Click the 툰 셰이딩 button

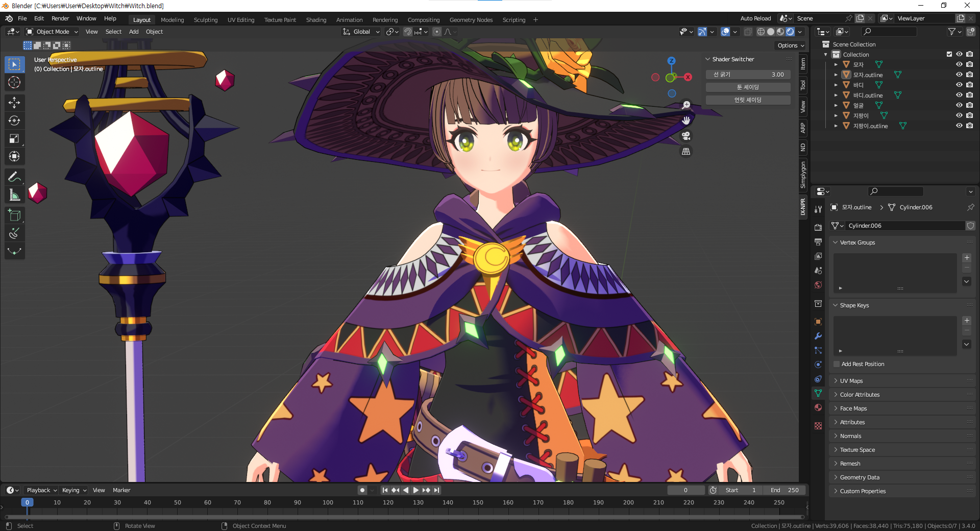(748, 87)
